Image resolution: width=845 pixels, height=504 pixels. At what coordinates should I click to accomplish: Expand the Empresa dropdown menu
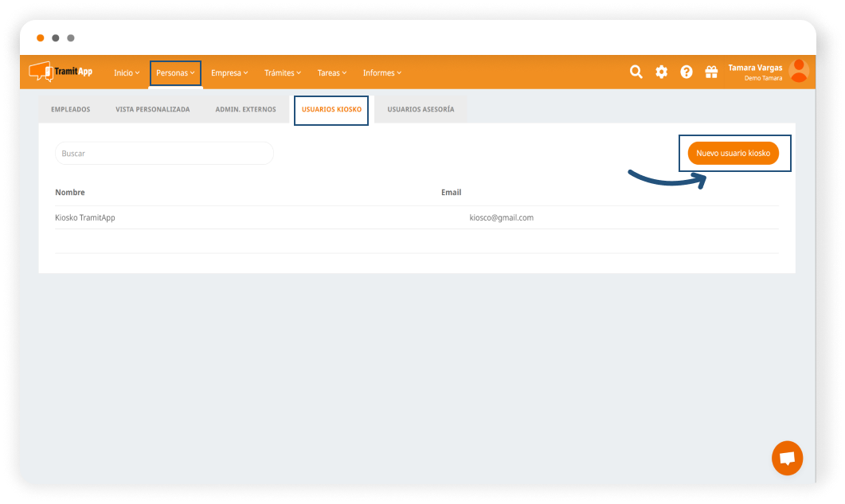click(x=229, y=72)
